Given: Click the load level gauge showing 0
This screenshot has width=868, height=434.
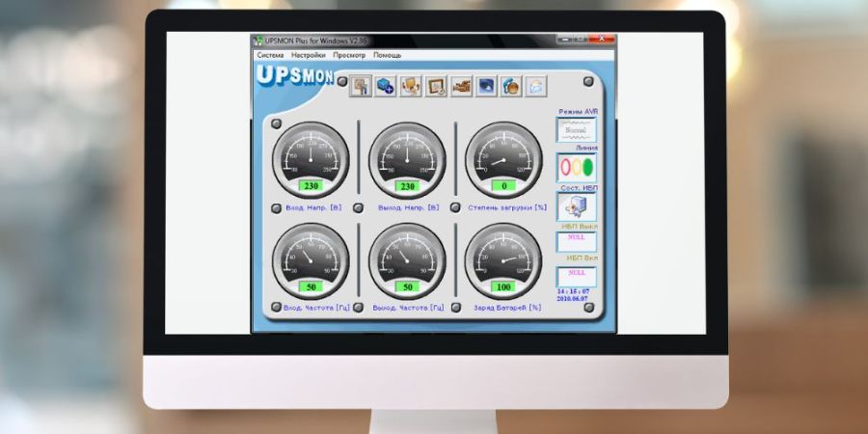Looking at the screenshot, I should [x=503, y=159].
